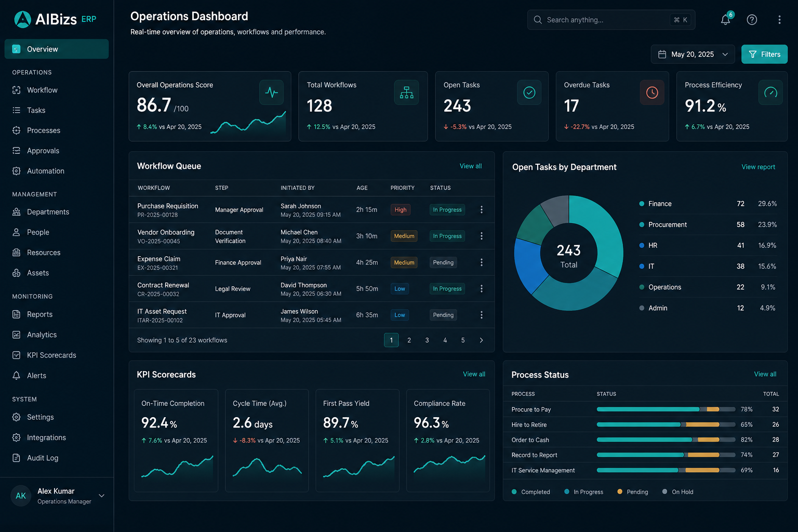Go to next page of workflow queue
798x532 pixels.
pyautogui.click(x=481, y=340)
